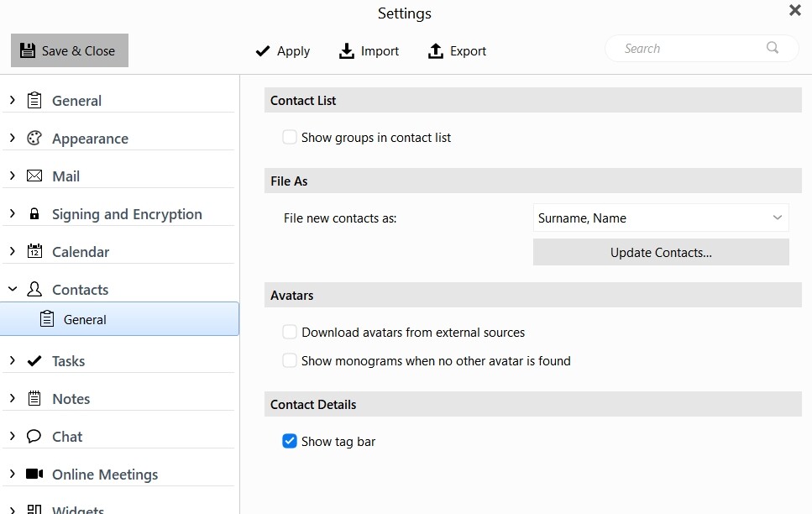Open the Notes settings category

click(x=71, y=399)
